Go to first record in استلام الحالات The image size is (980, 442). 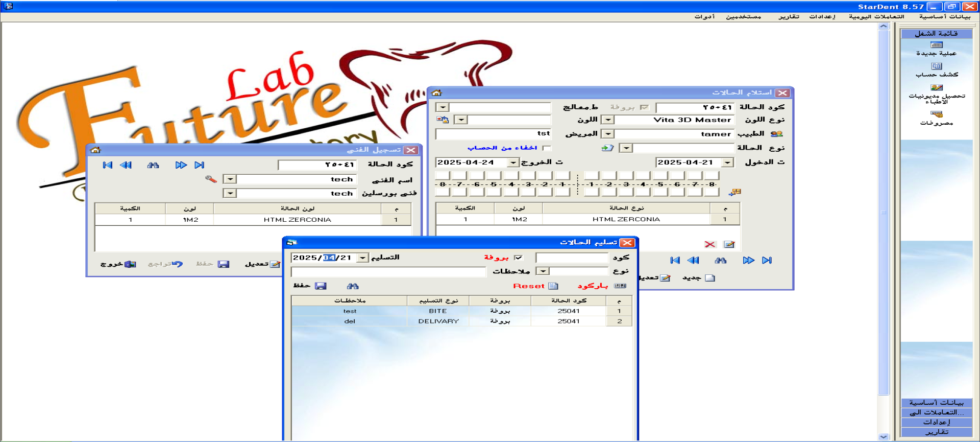(675, 260)
